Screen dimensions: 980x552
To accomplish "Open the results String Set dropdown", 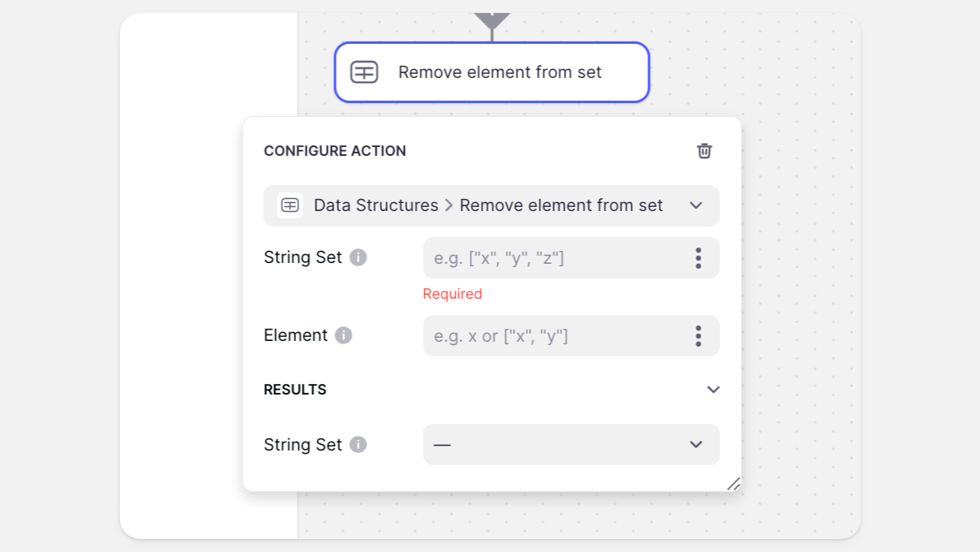I will point(571,444).
